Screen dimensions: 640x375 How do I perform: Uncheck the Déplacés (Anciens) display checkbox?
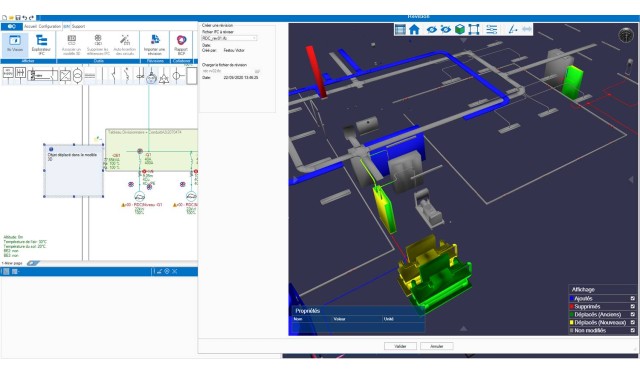633,315
